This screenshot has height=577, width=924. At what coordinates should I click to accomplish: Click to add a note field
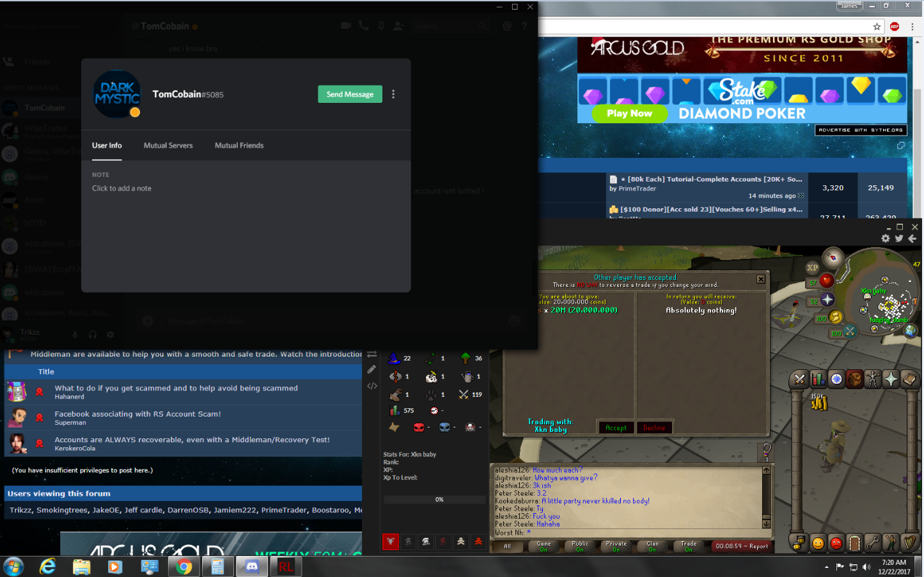(x=121, y=188)
